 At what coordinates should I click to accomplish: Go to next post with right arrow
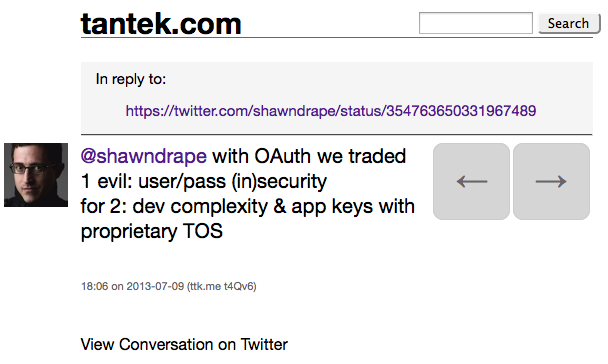[x=551, y=181]
